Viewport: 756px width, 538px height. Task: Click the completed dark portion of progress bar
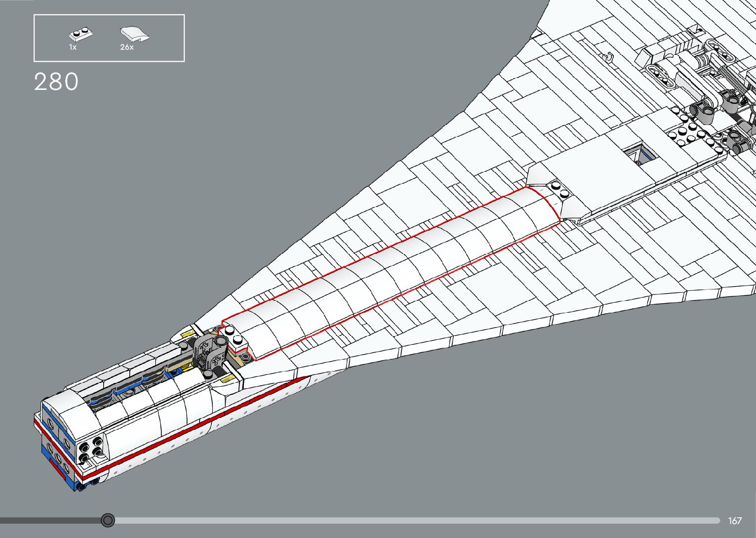[x=49, y=520]
